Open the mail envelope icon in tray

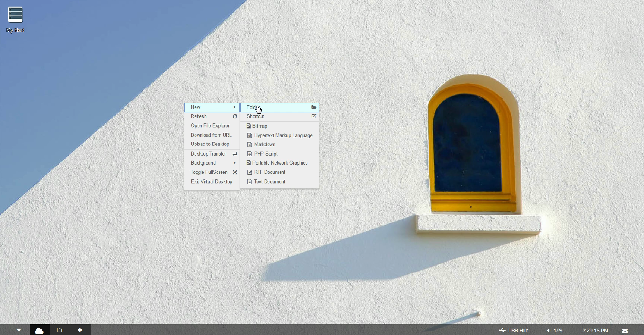[x=625, y=331]
